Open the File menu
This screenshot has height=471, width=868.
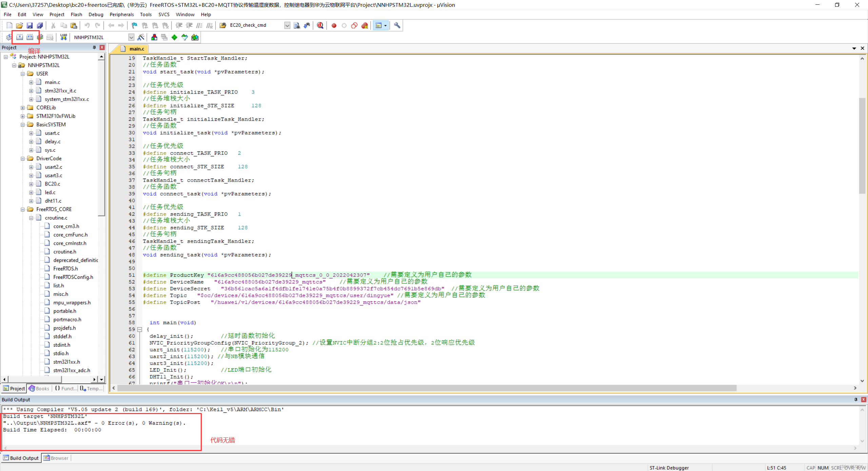[x=7, y=15]
